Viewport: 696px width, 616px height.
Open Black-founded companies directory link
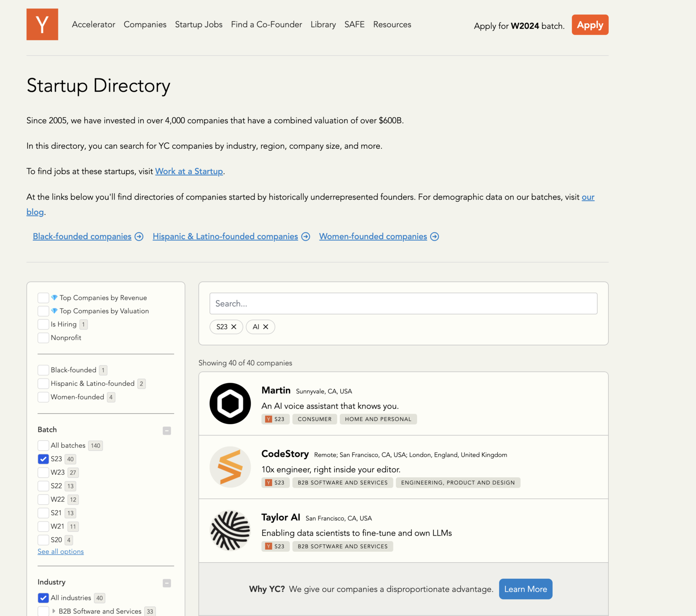point(82,237)
